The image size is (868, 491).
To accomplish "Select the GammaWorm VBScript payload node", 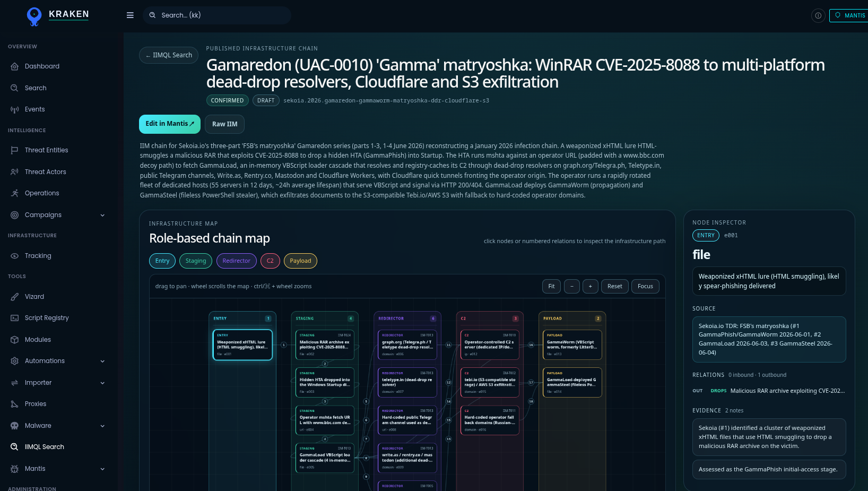I will pos(572,345).
